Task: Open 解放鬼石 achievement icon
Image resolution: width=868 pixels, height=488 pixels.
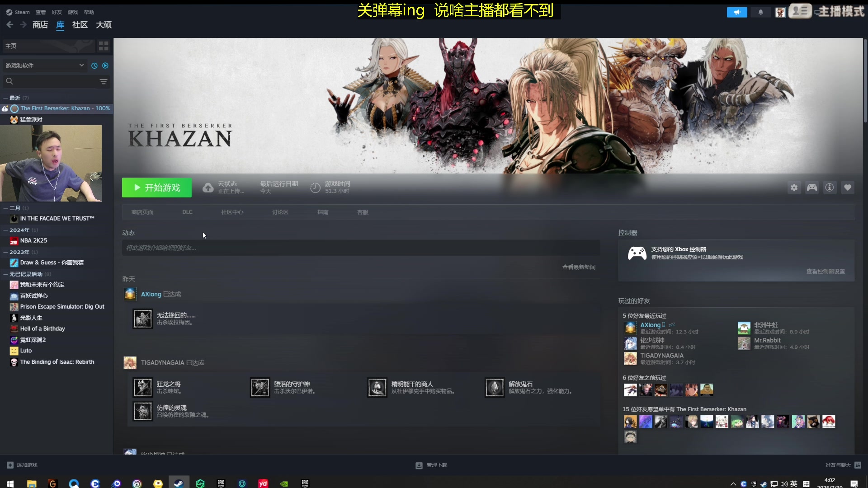Action: coord(494,388)
